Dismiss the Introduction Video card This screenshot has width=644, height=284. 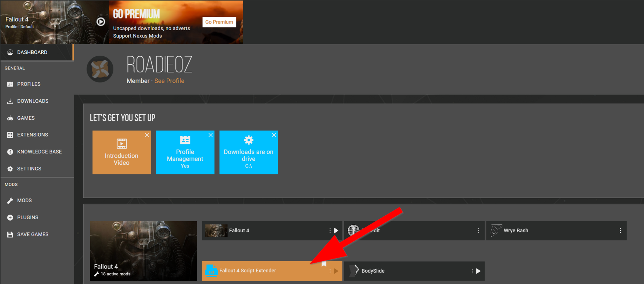(147, 135)
